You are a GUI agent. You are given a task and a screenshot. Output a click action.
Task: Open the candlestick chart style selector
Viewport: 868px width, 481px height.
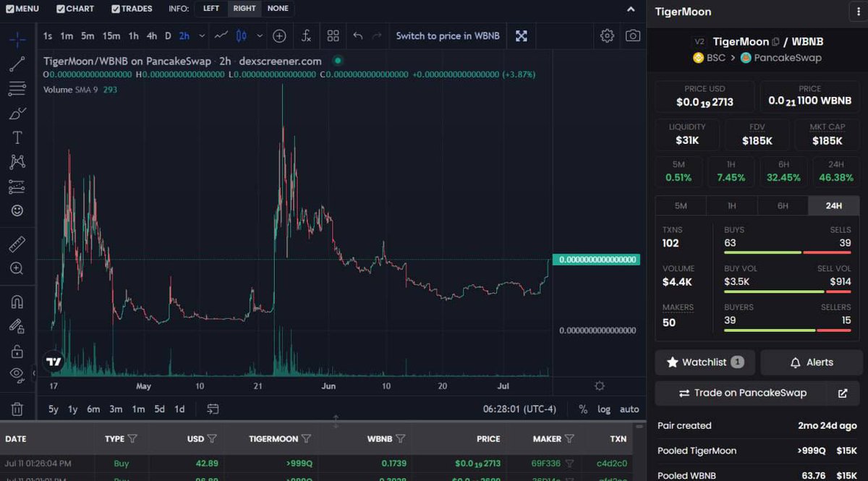242,36
